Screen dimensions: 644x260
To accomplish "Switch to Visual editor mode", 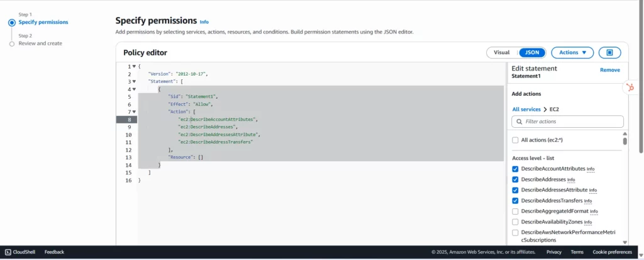I will 501,53.
